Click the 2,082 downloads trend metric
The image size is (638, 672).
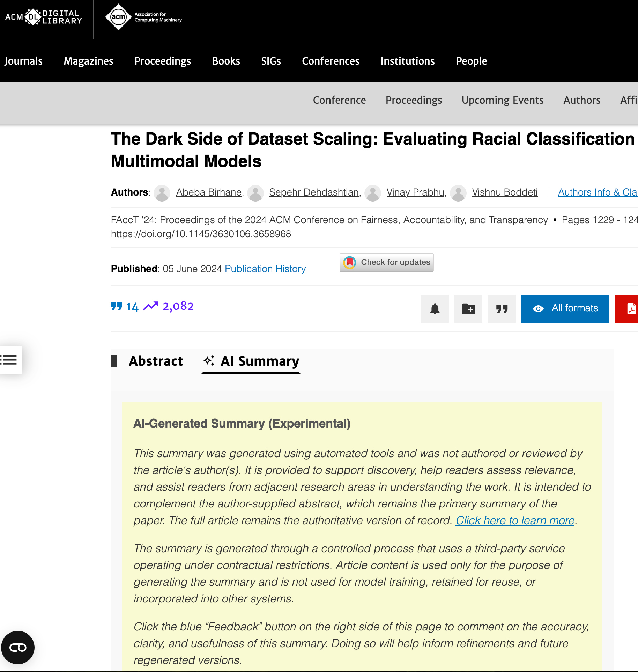click(x=169, y=306)
